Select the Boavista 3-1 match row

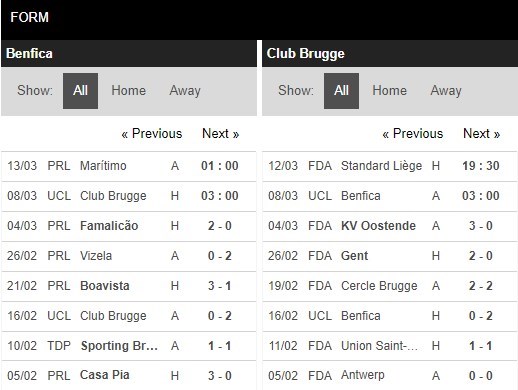[x=129, y=286]
